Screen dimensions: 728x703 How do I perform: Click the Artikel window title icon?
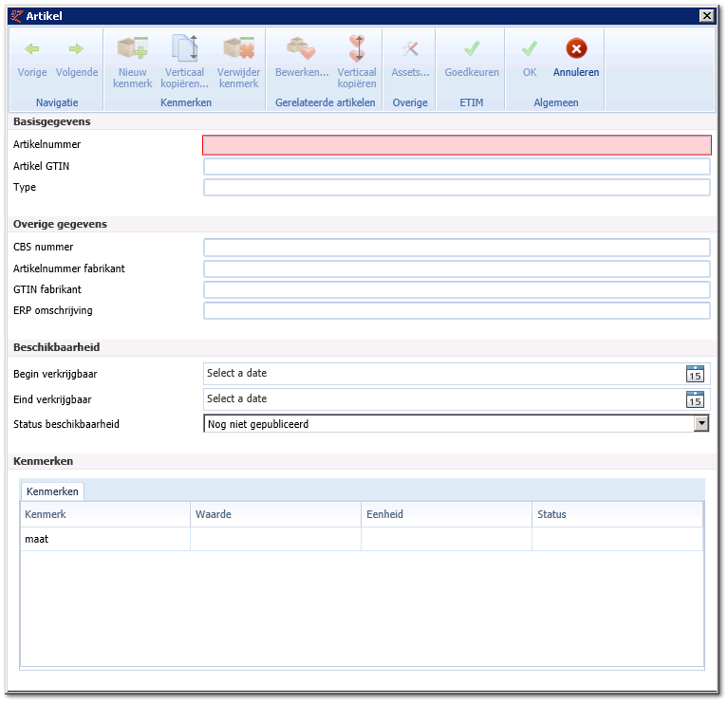point(17,16)
